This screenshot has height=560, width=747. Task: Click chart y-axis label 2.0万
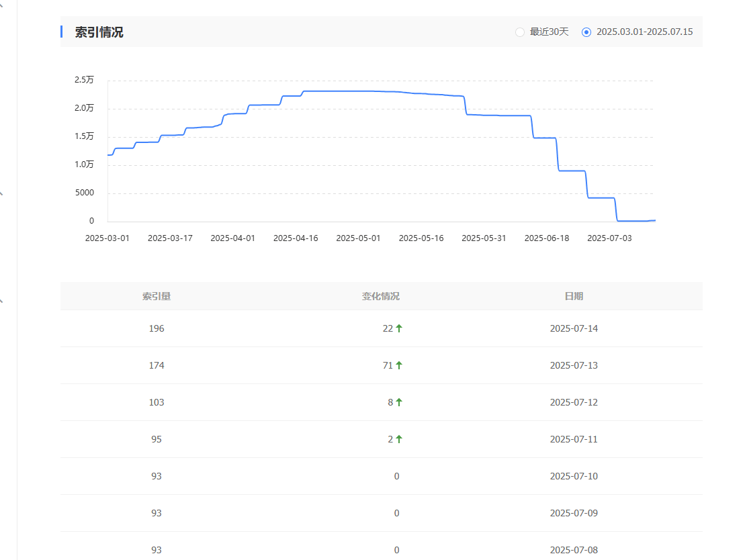84,108
